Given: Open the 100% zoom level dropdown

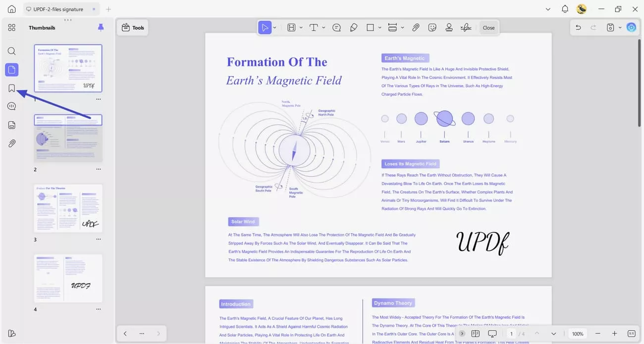Looking at the screenshot, I should tap(578, 334).
